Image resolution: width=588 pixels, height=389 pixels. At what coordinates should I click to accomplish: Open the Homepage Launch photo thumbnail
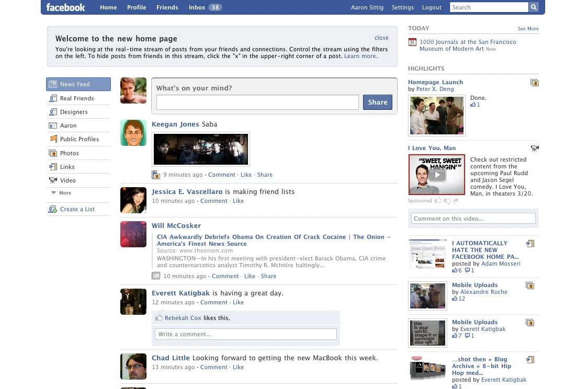tap(436, 116)
